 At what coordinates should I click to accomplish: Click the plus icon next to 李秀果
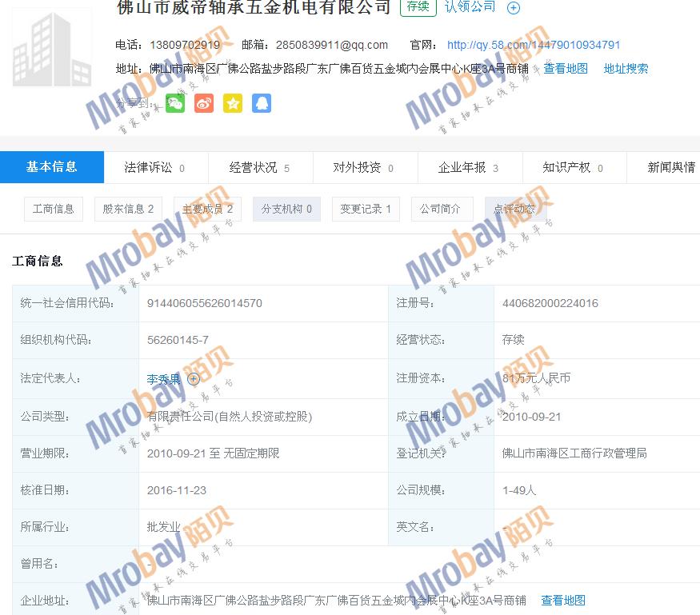[x=194, y=379]
